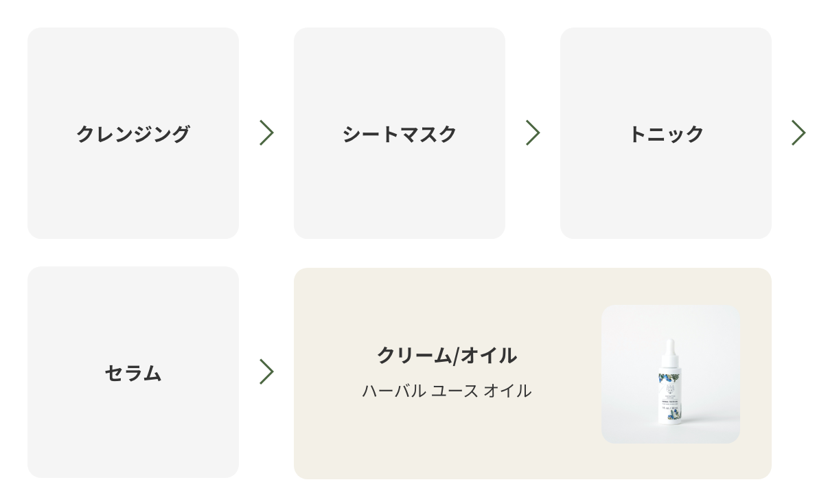
Task: Click the white dropper cap of the bottle
Action: coord(669,354)
